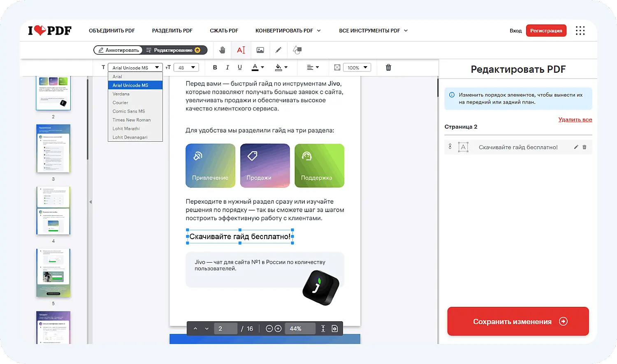Image resolution: width=617 pixels, height=364 pixels.
Task: Fit page view icon in bottom bar
Action: 335,329
